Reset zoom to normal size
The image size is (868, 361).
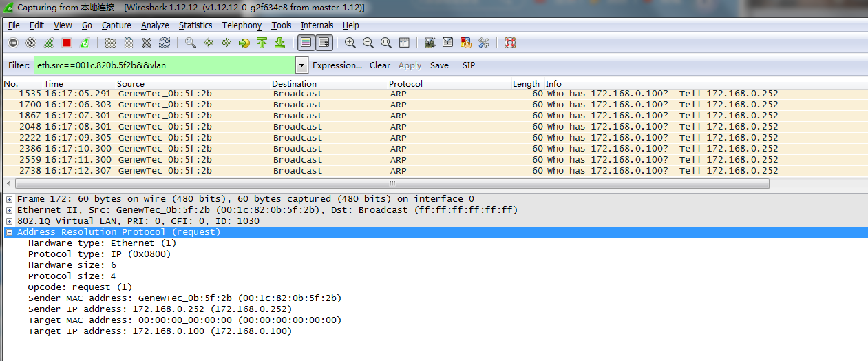386,43
